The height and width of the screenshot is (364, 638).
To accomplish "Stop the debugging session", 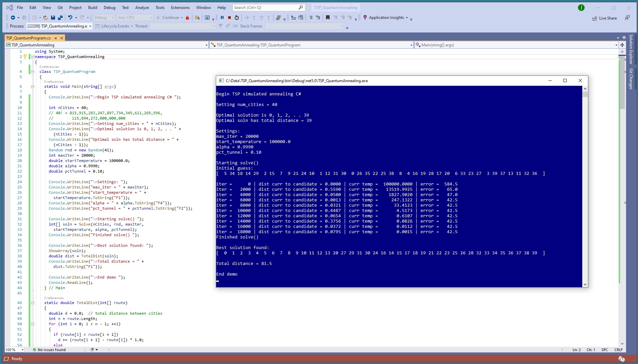I will [229, 18].
